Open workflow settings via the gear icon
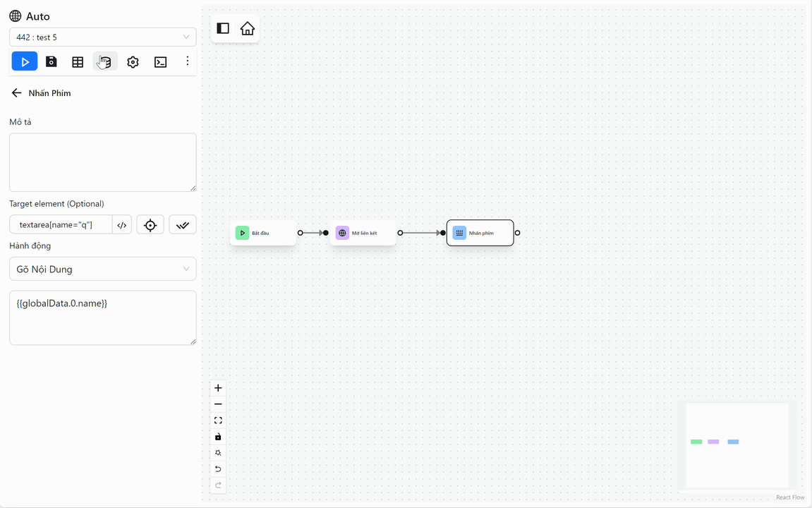812x508 pixels. click(x=133, y=61)
